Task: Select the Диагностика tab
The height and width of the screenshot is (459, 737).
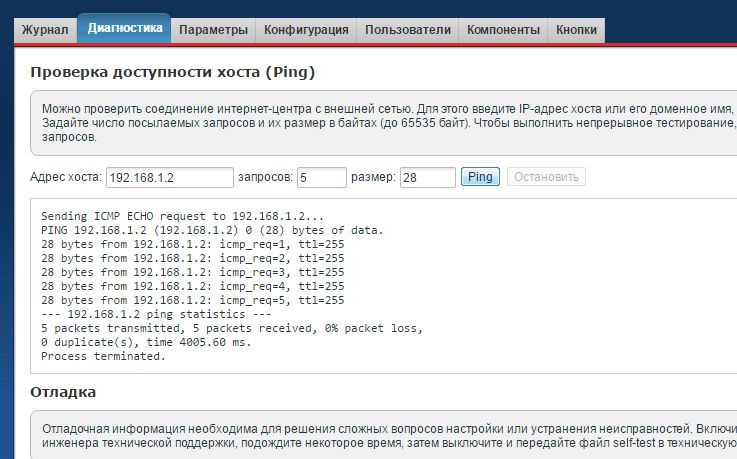Action: [x=125, y=28]
